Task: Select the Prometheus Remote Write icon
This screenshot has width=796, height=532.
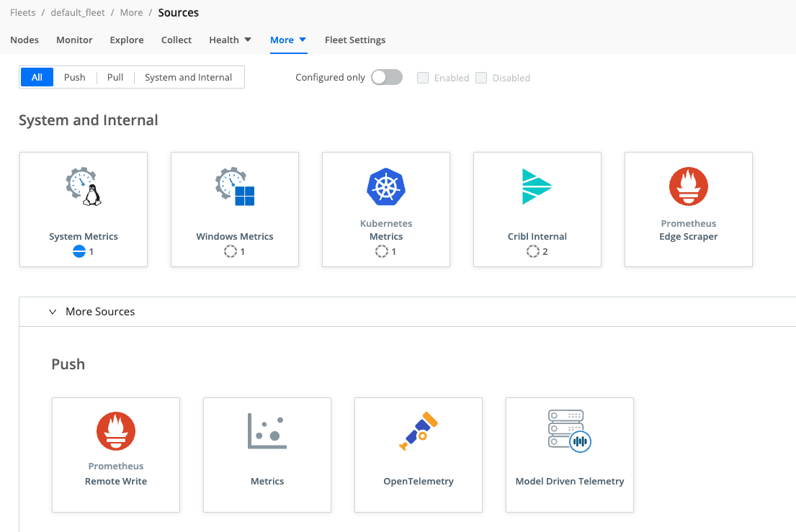Action: (116, 432)
